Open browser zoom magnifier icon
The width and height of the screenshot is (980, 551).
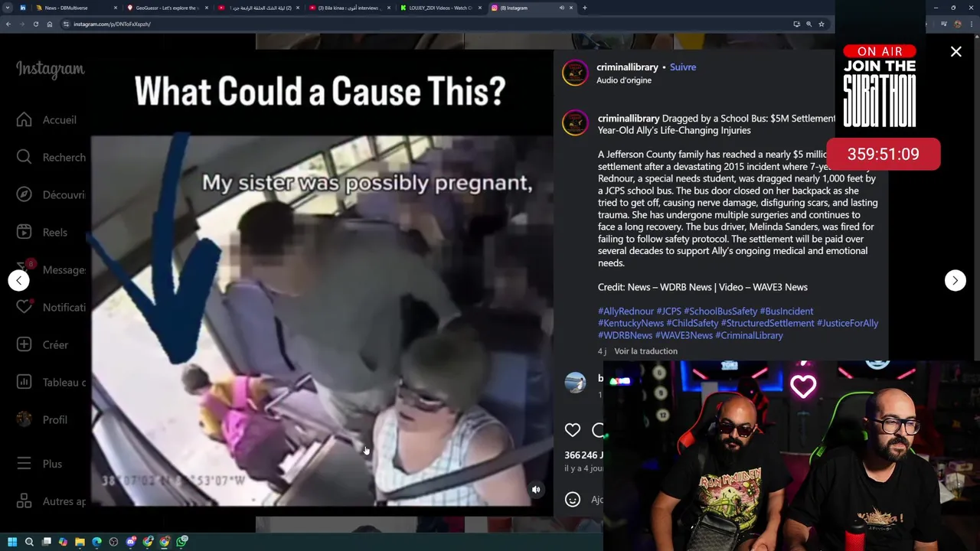[808, 24]
